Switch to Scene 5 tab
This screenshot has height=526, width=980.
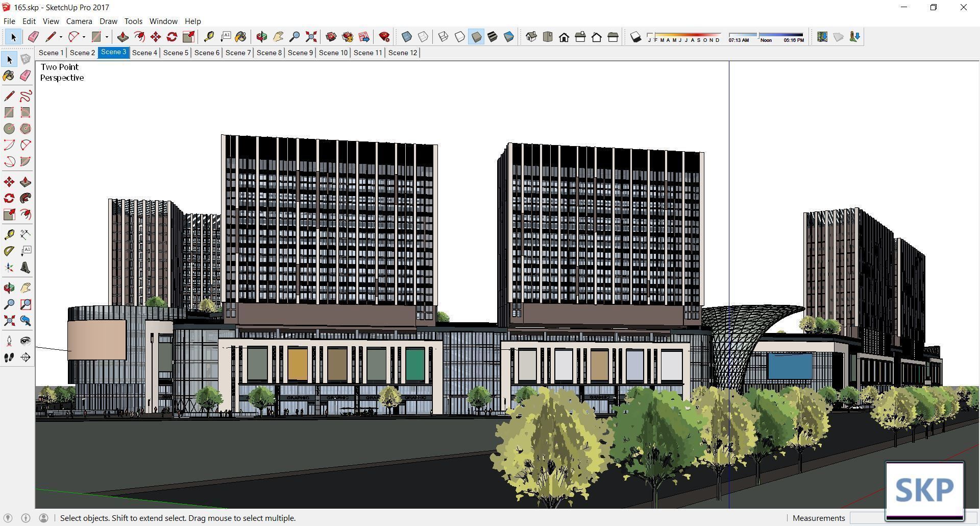176,53
